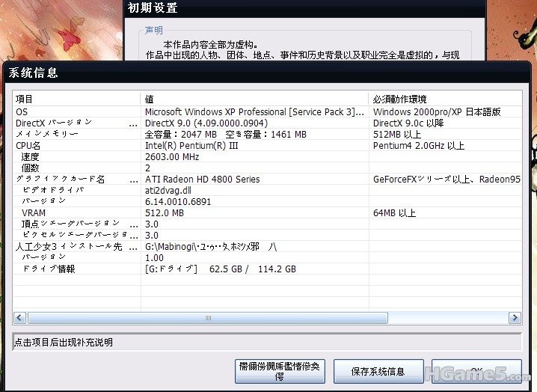Click the requirement 512MB 以上

point(397,135)
